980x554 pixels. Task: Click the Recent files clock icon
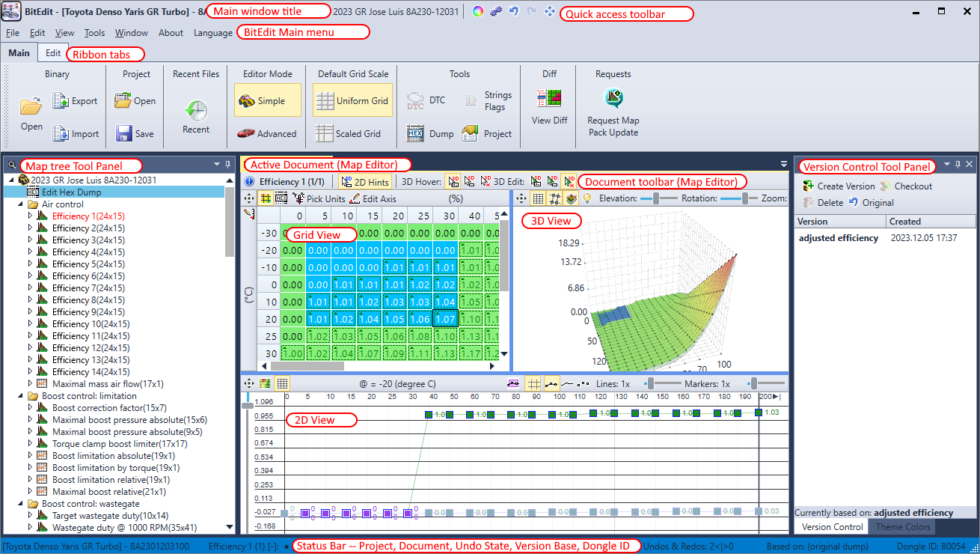click(195, 111)
